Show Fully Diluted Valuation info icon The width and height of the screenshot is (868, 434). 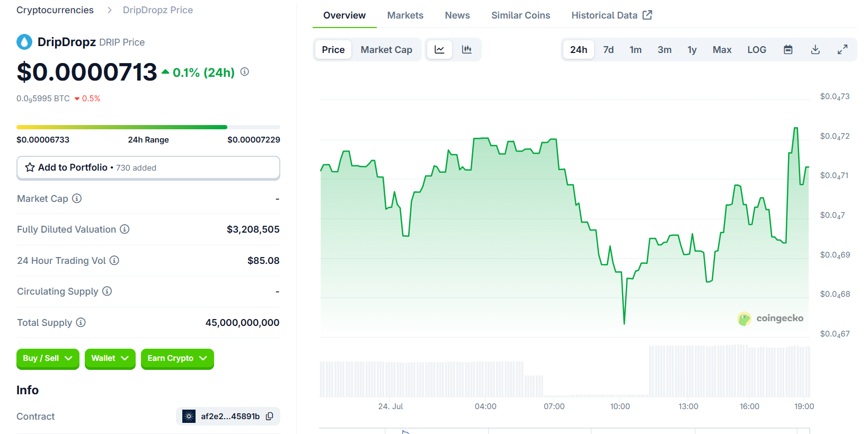[125, 229]
